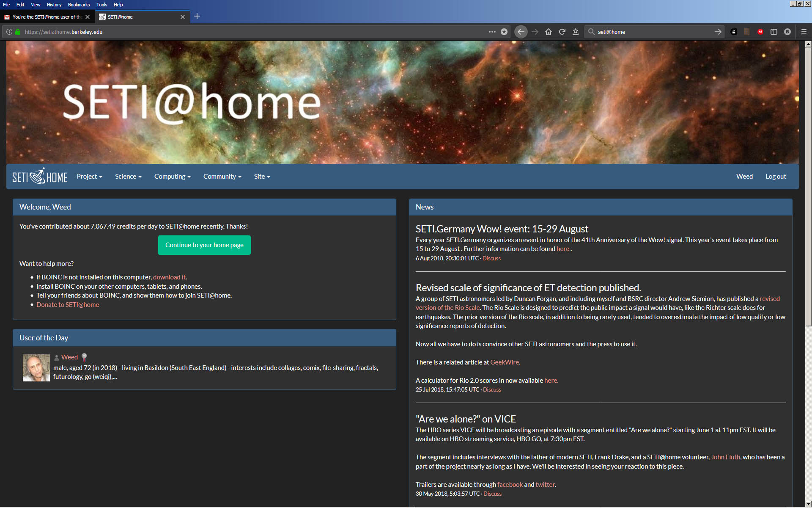Open the Firefox hamburger menu
Screen dimensions: 812x508
tap(804, 32)
